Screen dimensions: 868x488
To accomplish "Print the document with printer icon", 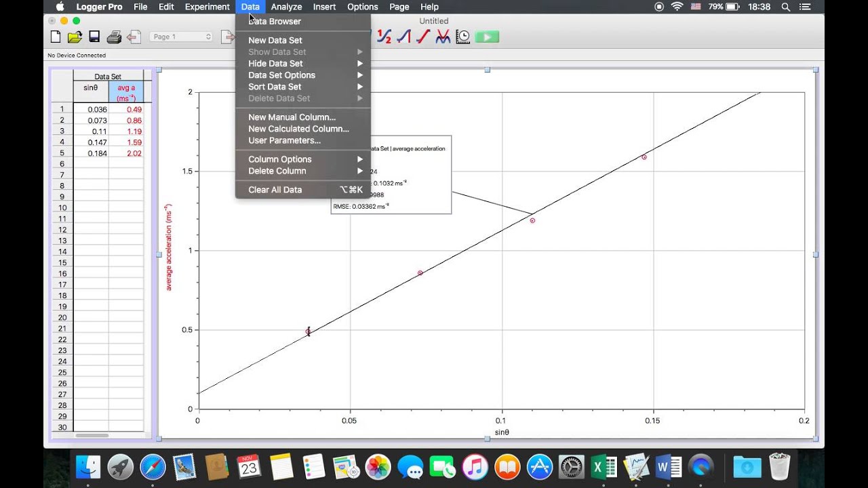I will pos(114,37).
